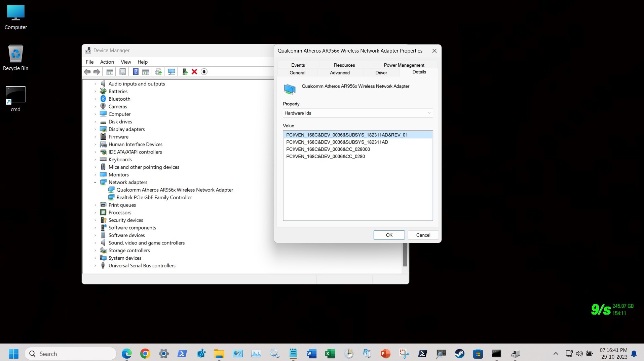This screenshot has height=361, width=644.
Task: Switch to the General tab
Action: [x=298, y=73]
